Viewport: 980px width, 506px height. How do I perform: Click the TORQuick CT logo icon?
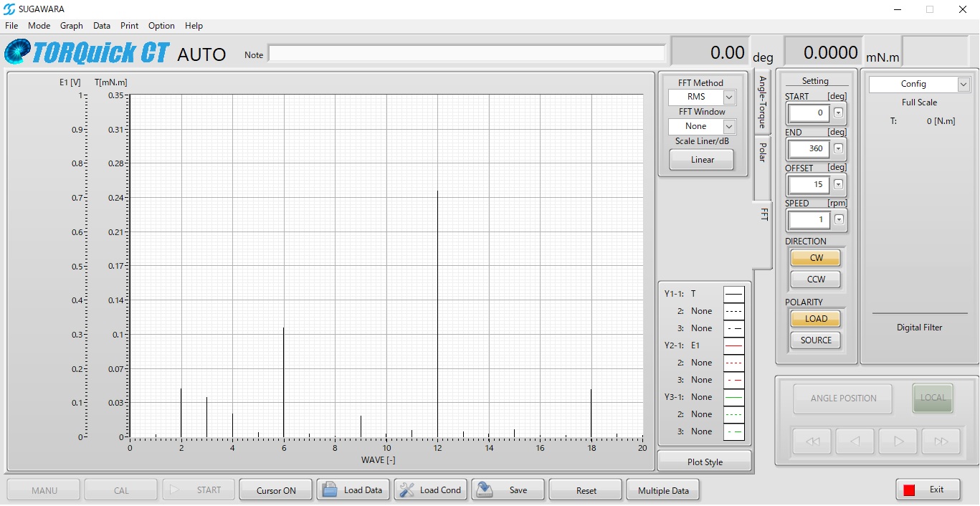point(17,52)
